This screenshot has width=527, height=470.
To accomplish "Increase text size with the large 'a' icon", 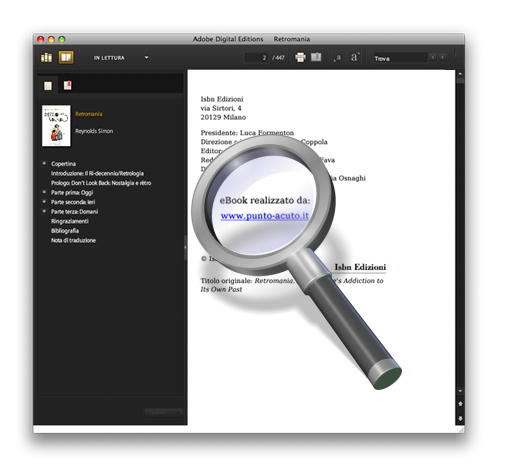I will 355,57.
